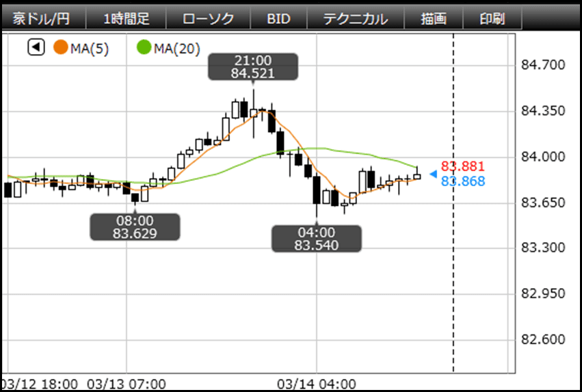Click the 04:00 83.540 low price tooltip
This screenshot has height=392, width=582.
pos(316,239)
